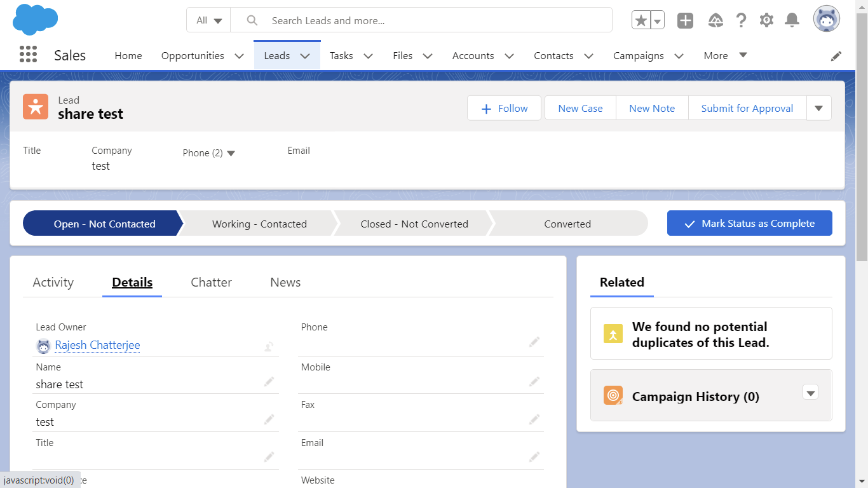The image size is (868, 488).
Task: Click the magnifier icon in search box
Action: coord(252,20)
